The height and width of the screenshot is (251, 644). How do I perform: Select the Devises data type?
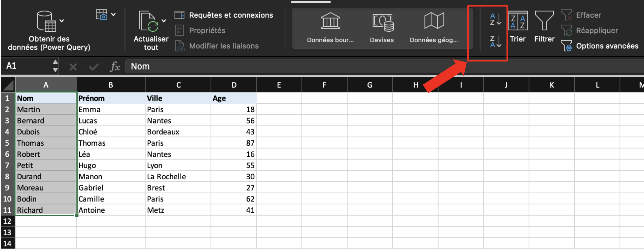382,28
